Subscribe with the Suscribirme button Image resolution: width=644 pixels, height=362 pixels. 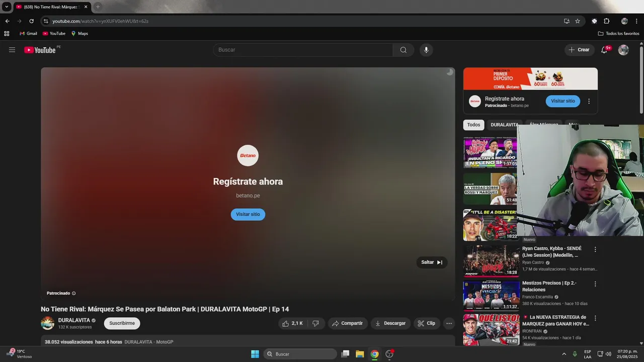(x=122, y=323)
